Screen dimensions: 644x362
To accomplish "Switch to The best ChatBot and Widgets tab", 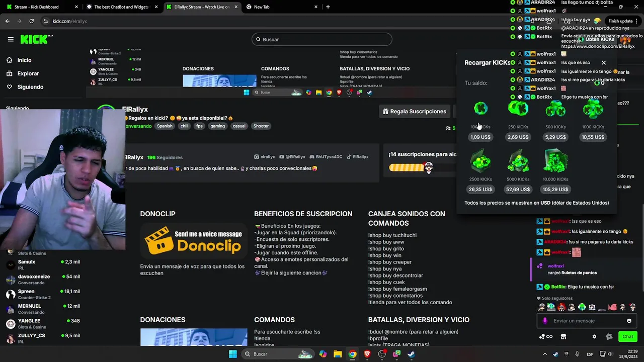I will click(122, 7).
